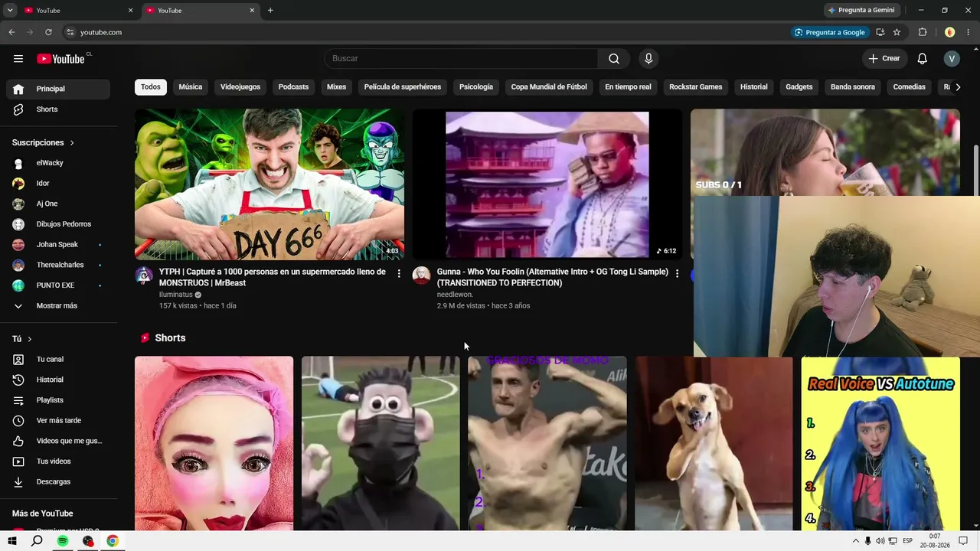The width and height of the screenshot is (980, 551).
Task: Select the Rockstar Games chip
Action: 696,87
